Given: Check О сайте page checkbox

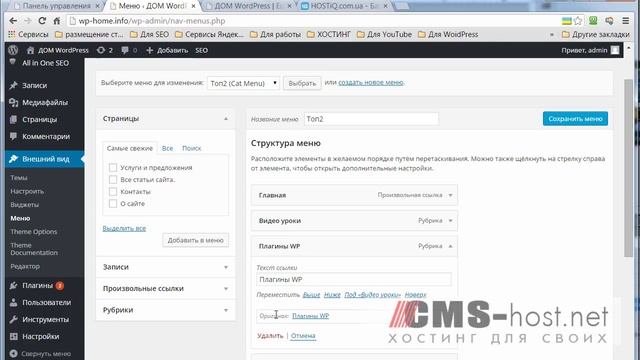Looking at the screenshot, I should [113, 203].
